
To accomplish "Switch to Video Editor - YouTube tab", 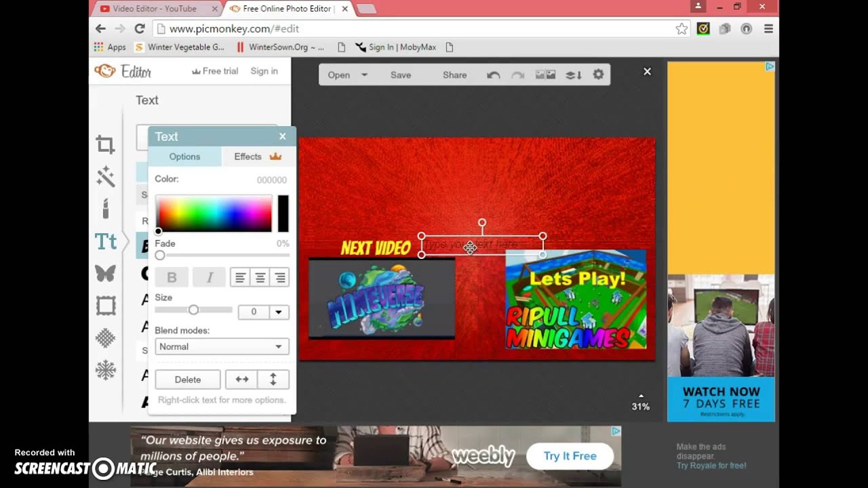I will (155, 9).
